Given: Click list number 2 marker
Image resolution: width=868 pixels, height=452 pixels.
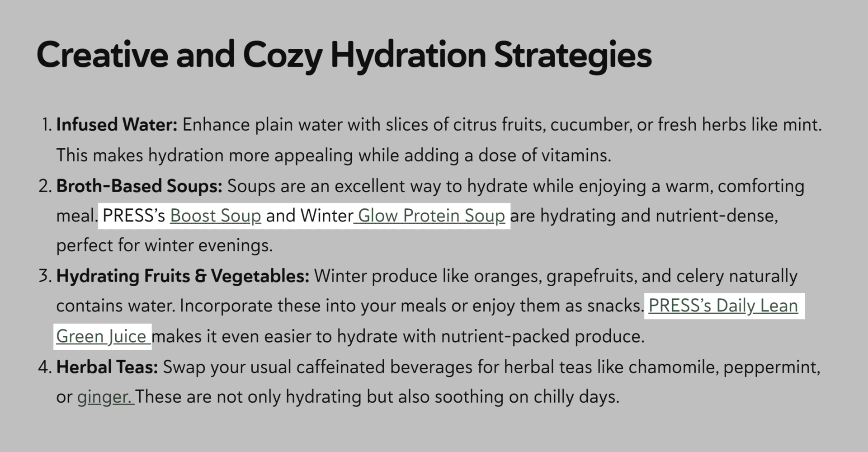Looking at the screenshot, I should [46, 186].
